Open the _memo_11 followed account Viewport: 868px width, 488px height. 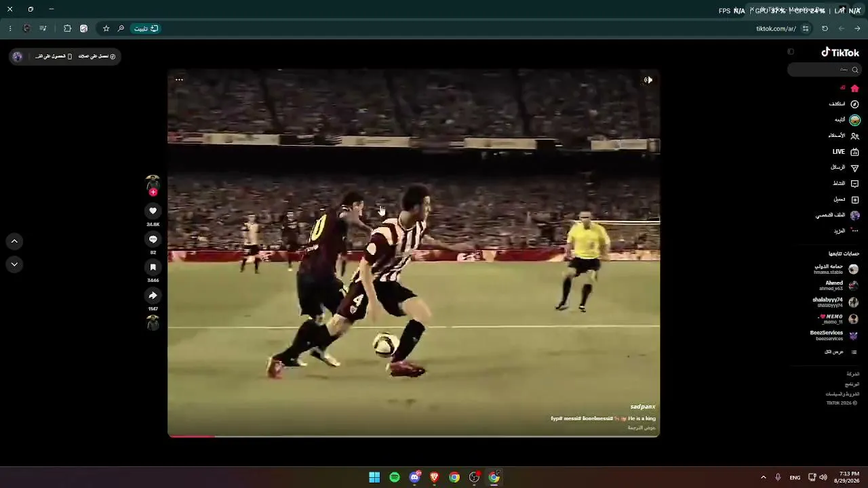tap(838, 319)
